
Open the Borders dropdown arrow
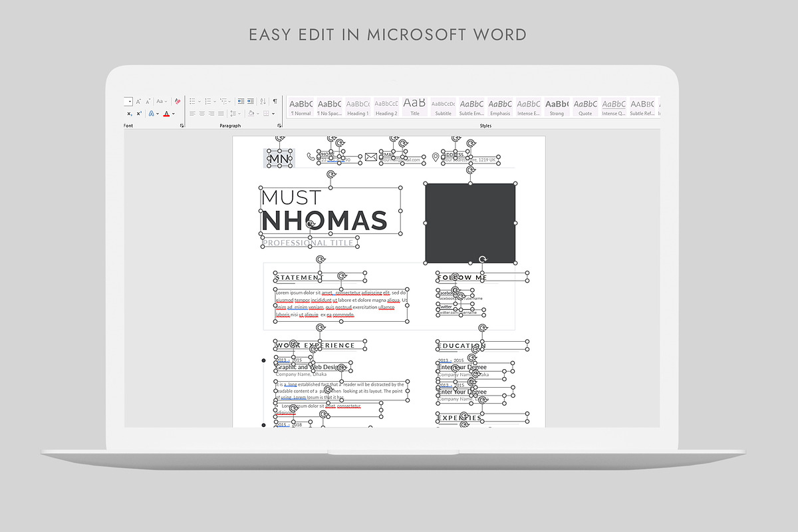[274, 114]
